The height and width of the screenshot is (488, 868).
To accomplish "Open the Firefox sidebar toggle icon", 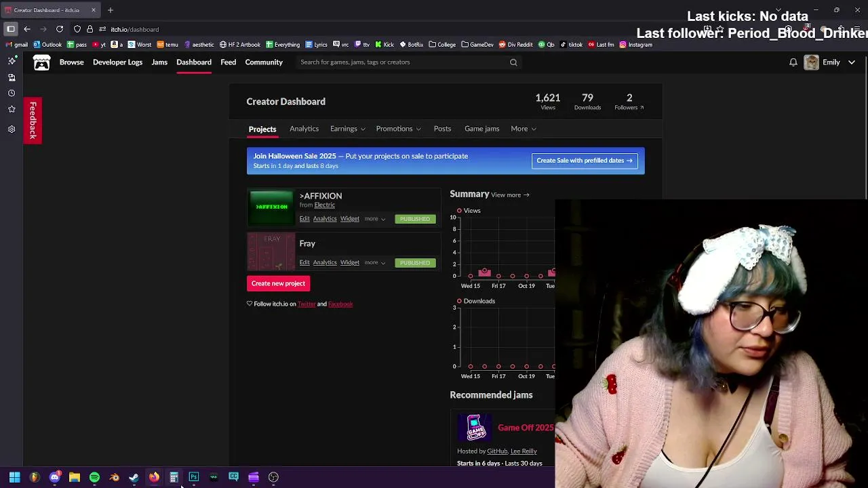I will tap(11, 29).
